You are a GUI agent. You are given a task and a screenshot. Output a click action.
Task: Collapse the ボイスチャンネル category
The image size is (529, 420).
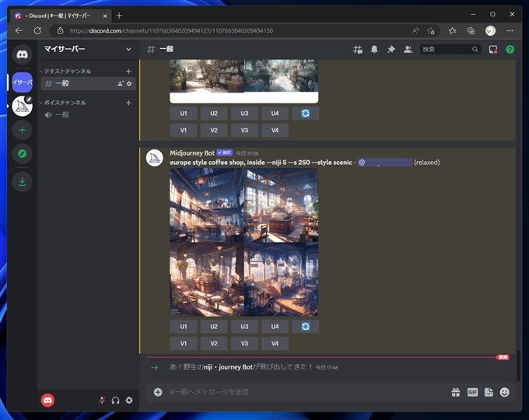[65, 103]
